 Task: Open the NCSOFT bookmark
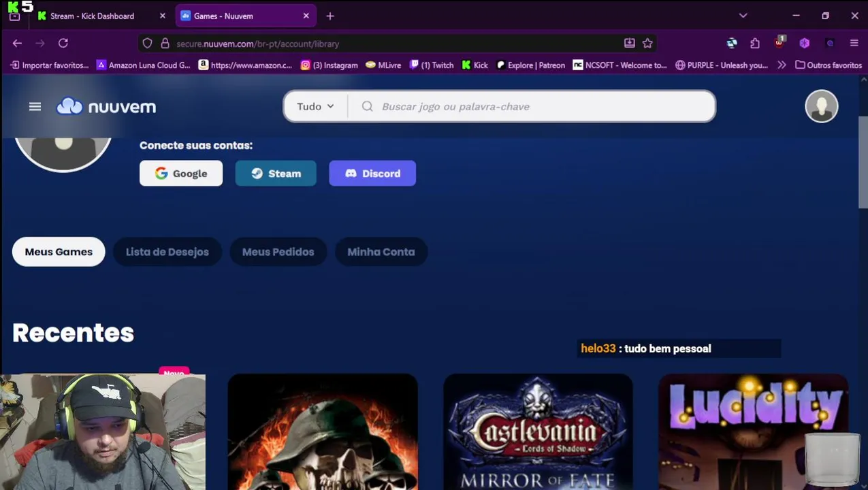[620, 65]
